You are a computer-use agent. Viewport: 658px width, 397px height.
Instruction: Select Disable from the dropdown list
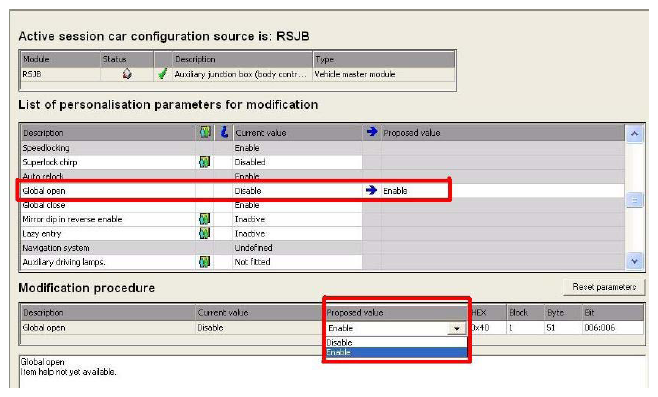click(396, 342)
